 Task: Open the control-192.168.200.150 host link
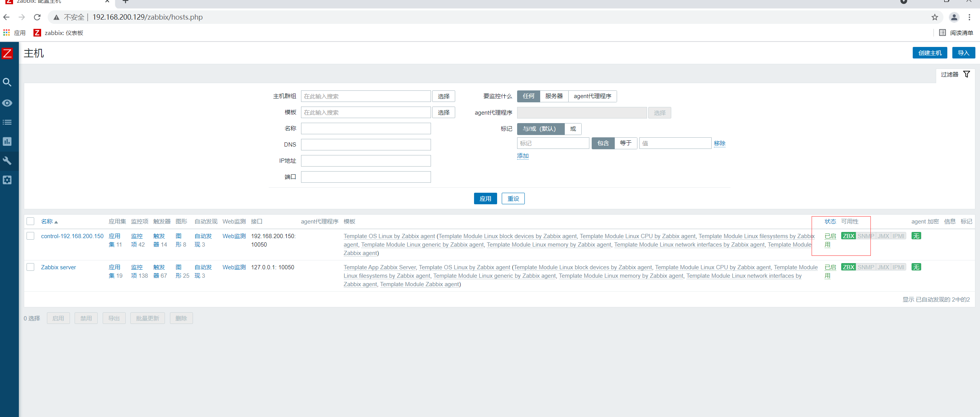point(72,236)
